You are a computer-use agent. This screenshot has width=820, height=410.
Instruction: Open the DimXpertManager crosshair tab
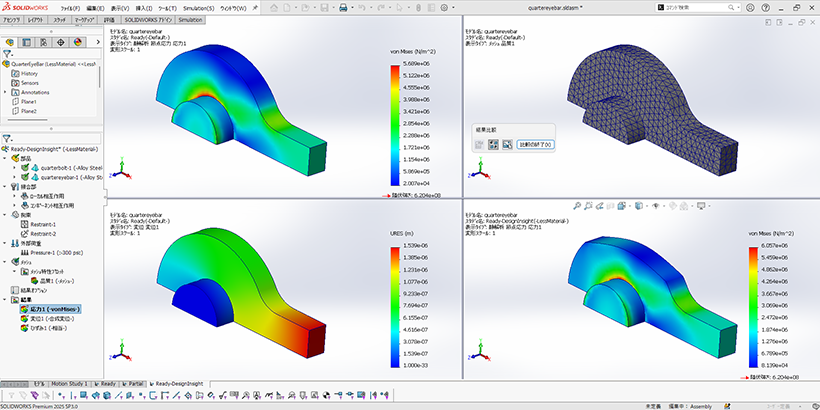click(x=61, y=42)
